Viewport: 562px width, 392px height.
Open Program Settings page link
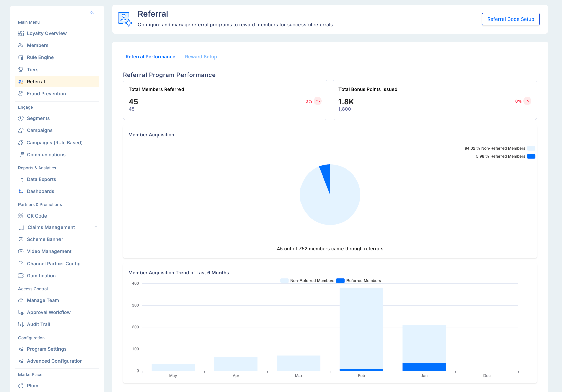click(57, 349)
